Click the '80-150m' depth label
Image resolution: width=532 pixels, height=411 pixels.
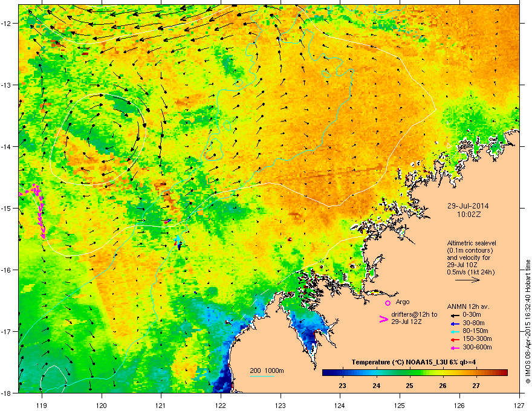pos(475,331)
